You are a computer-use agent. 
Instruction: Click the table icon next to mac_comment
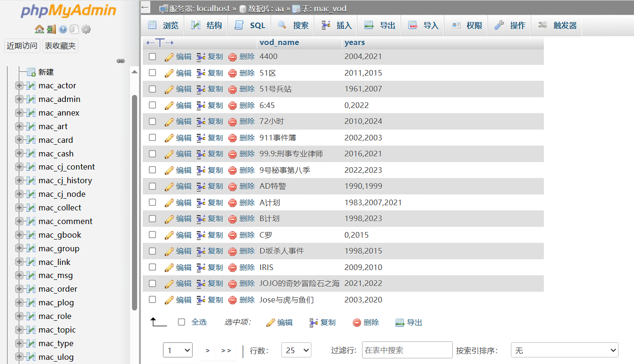pyautogui.click(x=31, y=221)
